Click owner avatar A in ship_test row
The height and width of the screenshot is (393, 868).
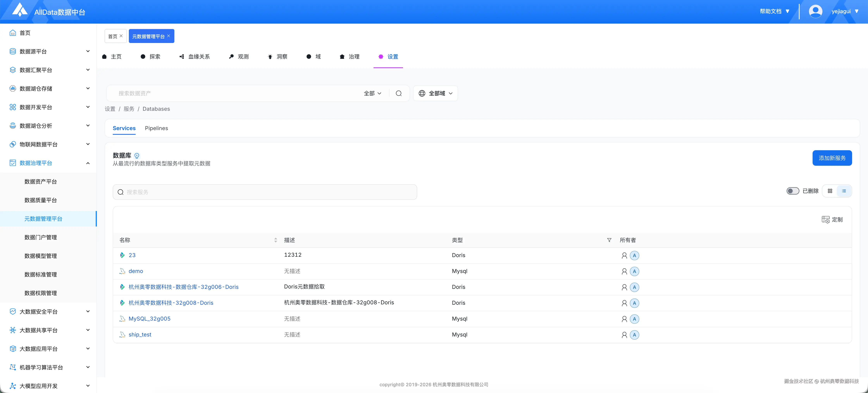[635, 335]
